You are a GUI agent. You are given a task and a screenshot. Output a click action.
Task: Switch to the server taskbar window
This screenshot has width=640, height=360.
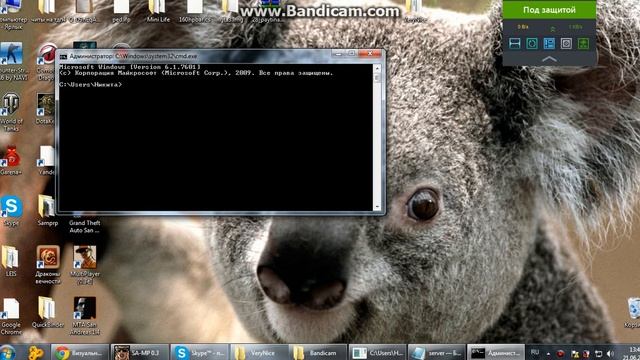click(x=437, y=353)
